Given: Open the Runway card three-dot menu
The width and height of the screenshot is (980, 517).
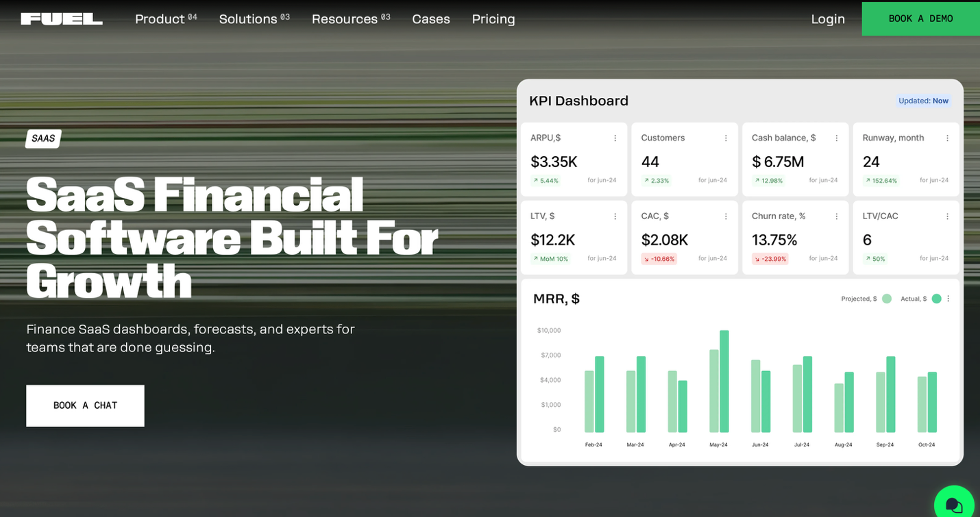Looking at the screenshot, I should point(947,138).
